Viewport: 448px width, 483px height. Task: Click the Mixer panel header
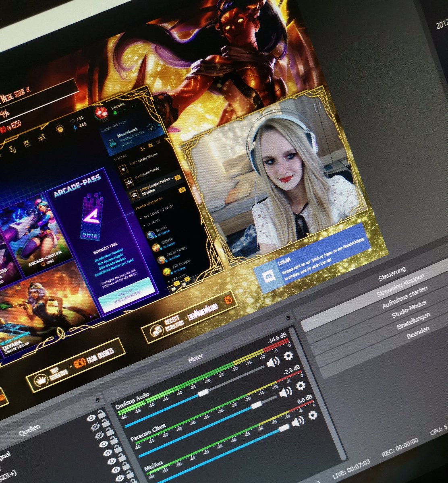tap(195, 358)
